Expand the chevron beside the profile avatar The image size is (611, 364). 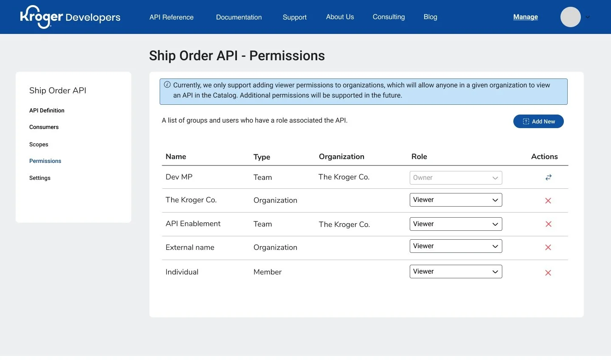(x=588, y=17)
